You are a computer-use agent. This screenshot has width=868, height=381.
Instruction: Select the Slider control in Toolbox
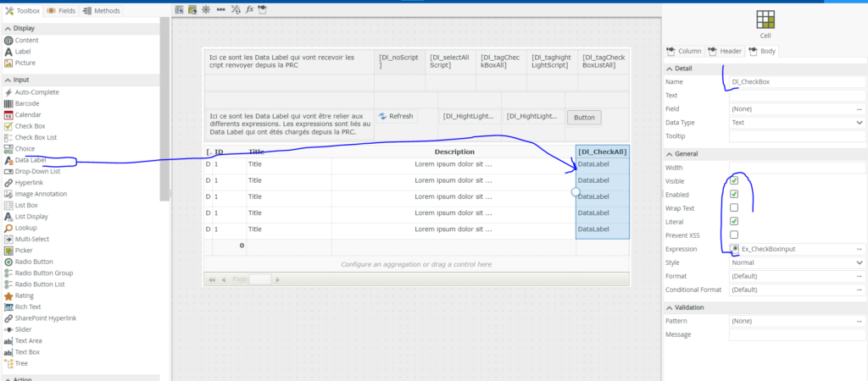(17, 329)
